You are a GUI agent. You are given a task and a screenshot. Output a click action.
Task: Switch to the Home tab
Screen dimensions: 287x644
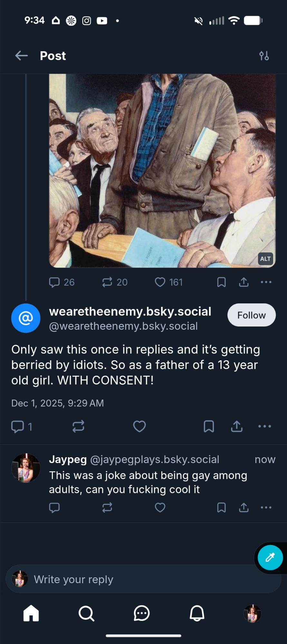click(x=31, y=613)
